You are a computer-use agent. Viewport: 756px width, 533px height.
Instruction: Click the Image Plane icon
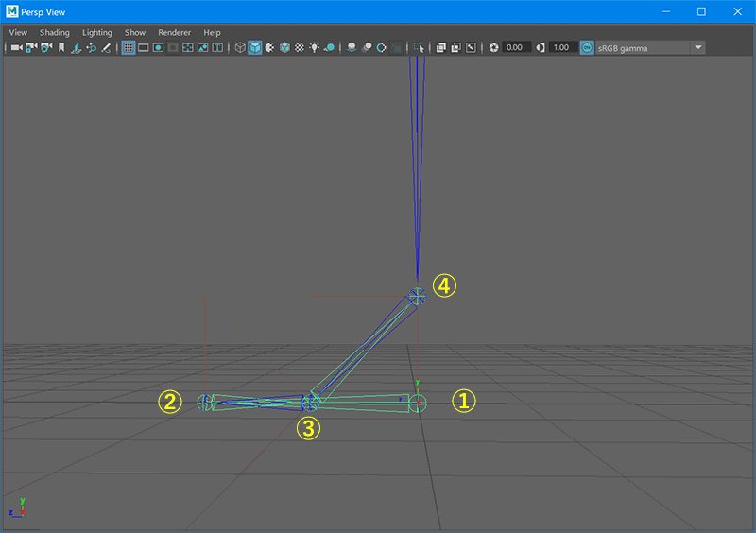click(77, 47)
